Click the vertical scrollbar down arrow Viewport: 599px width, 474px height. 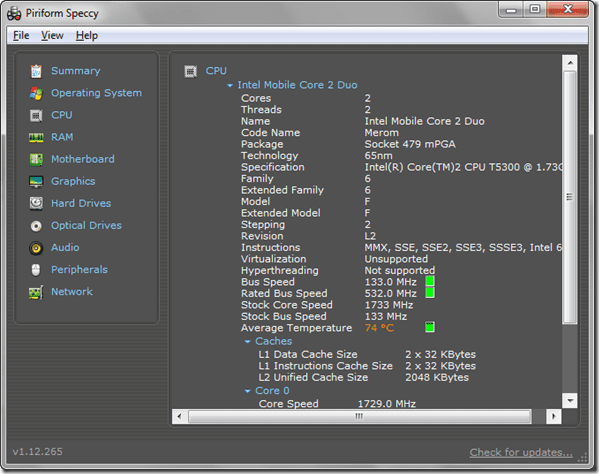(570, 401)
